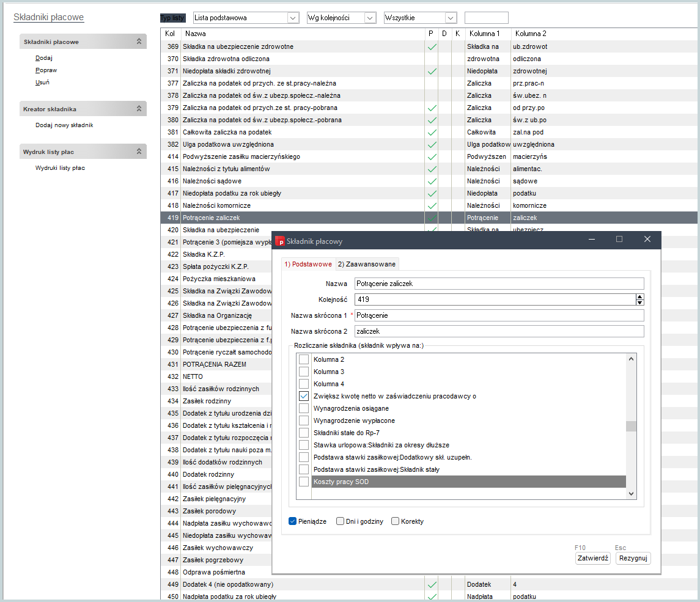Check the Wynagrodzenia osiągane checkbox
Image resolution: width=700 pixels, height=602 pixels.
tap(304, 408)
